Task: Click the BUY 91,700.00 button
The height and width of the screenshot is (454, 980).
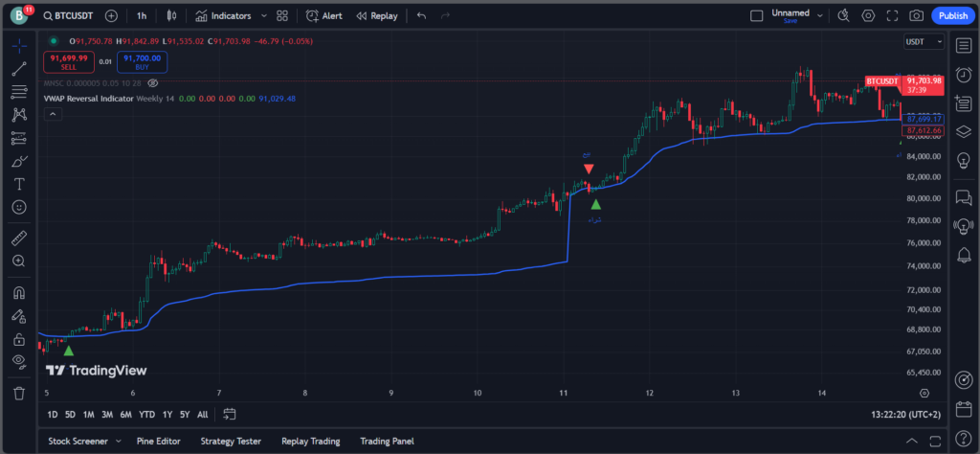Action: (142, 62)
